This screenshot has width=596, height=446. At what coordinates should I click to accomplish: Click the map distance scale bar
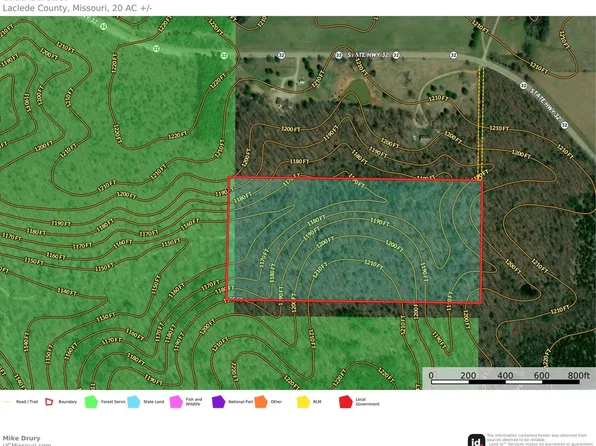tap(506, 381)
